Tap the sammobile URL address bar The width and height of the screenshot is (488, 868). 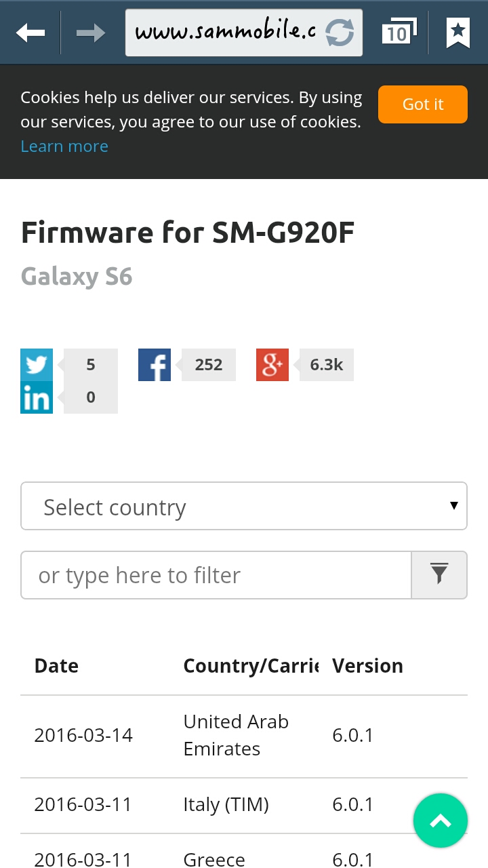point(225,33)
